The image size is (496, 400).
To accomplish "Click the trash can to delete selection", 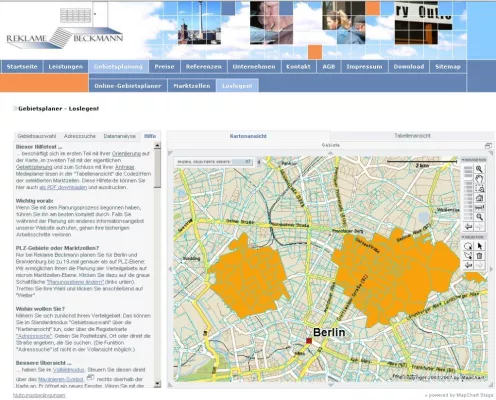I will click(479, 256).
